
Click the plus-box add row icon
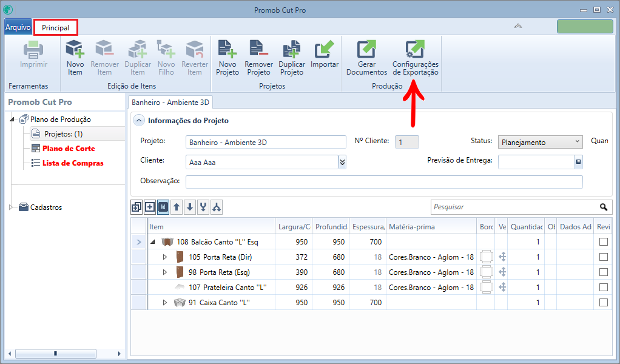click(150, 207)
